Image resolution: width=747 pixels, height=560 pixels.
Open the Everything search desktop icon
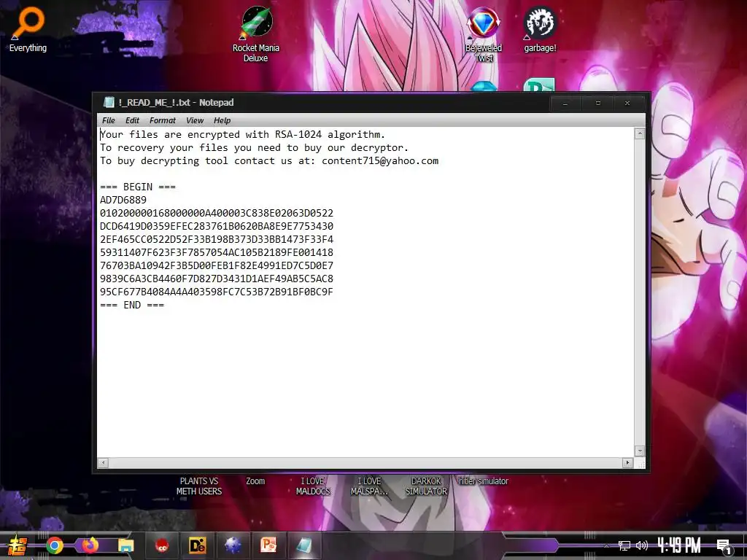[28, 29]
